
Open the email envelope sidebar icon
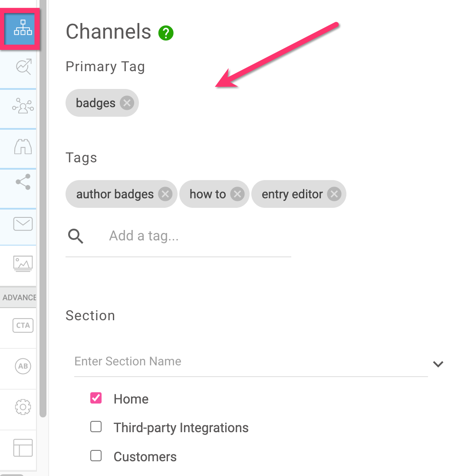23,224
